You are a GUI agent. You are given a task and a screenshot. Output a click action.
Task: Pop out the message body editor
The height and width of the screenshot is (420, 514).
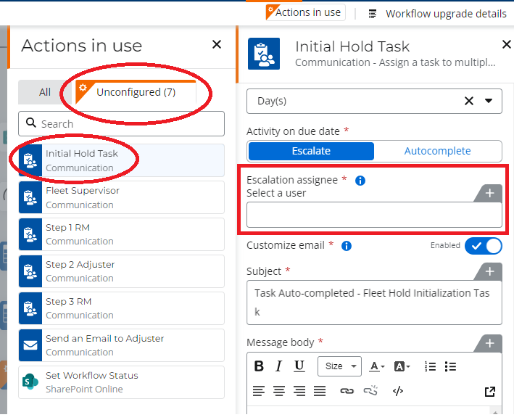pyautogui.click(x=490, y=392)
